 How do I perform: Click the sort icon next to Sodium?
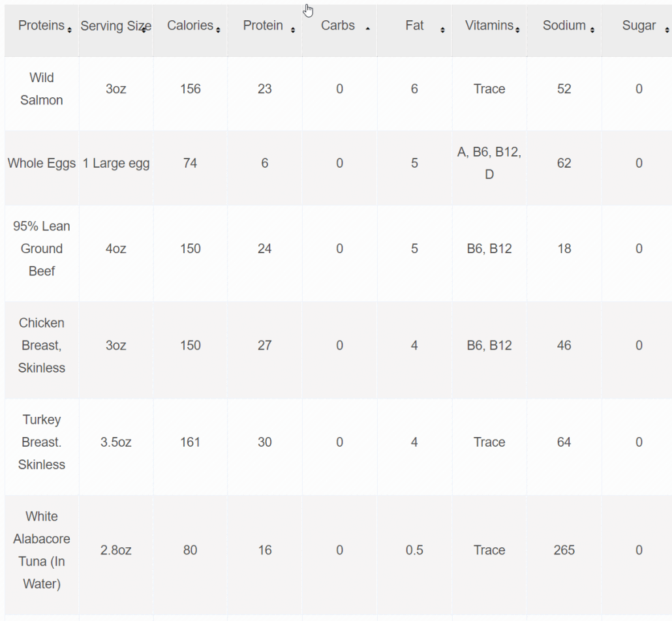click(592, 30)
